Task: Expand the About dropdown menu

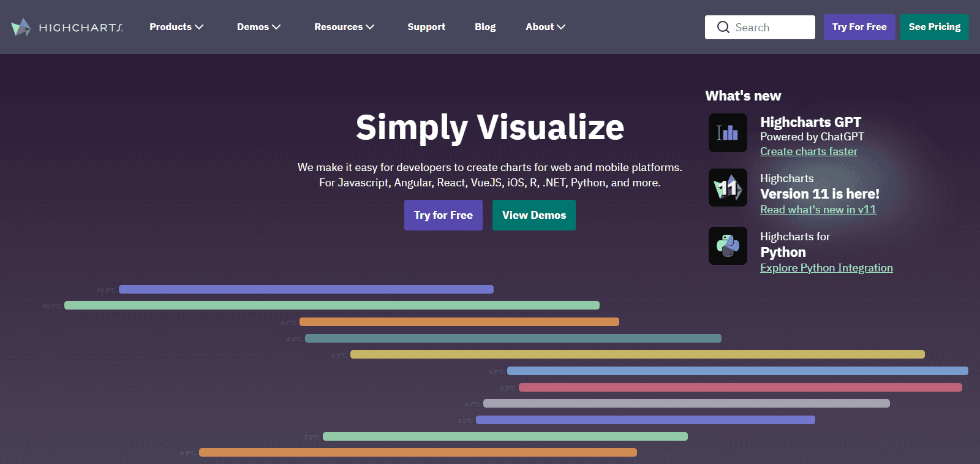Action: 545,27
